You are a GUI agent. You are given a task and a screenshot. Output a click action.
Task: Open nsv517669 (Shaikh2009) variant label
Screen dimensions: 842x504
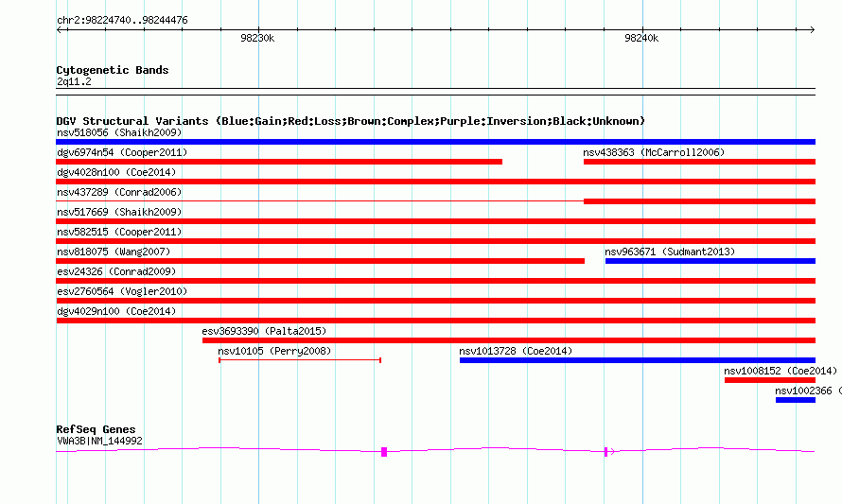[x=119, y=212]
